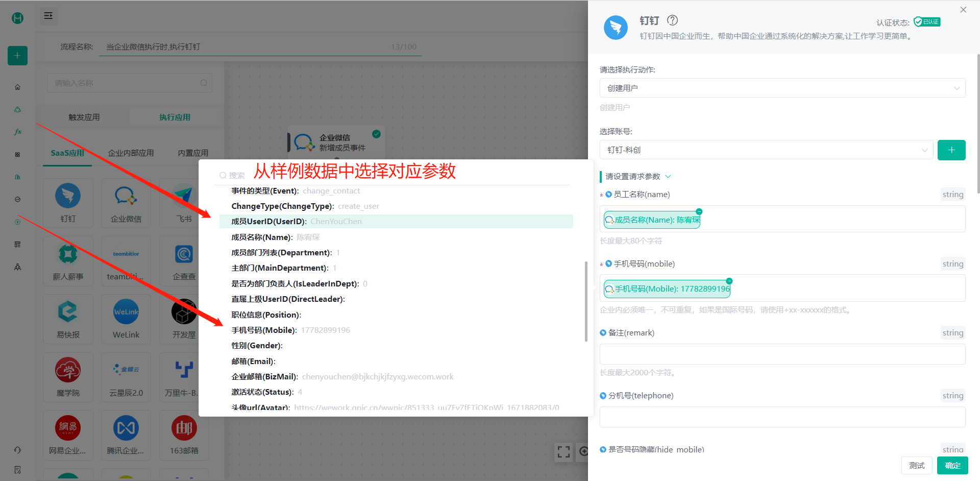Select the 内置应用 tab

pos(193,153)
